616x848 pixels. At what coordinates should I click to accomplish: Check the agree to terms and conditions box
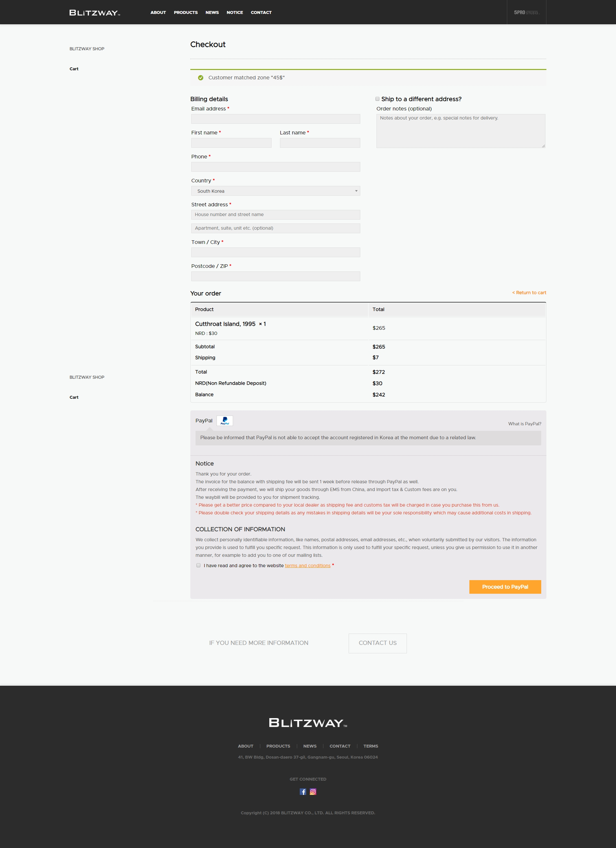(x=198, y=565)
